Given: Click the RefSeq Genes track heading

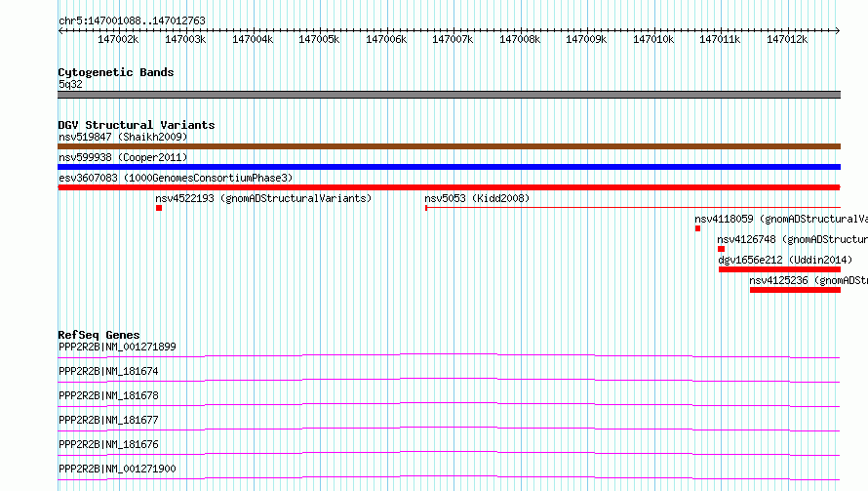Looking at the screenshot, I should pos(99,335).
